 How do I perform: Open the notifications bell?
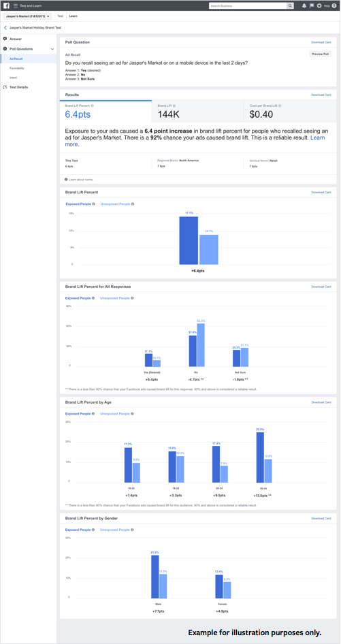pos(304,5)
